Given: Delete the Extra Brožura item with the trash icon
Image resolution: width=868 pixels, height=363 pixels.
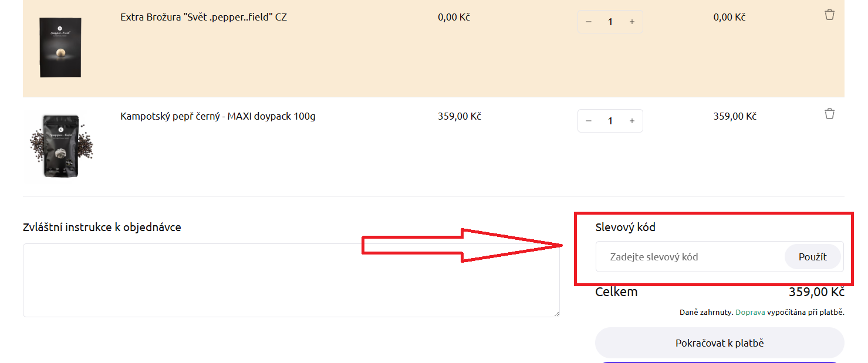Looking at the screenshot, I should click(x=829, y=15).
